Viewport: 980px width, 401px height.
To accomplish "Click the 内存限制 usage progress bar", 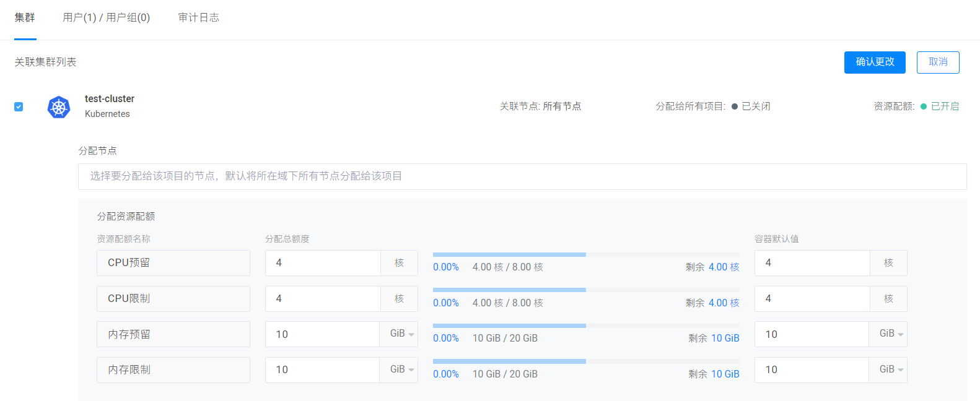I will pos(585,361).
